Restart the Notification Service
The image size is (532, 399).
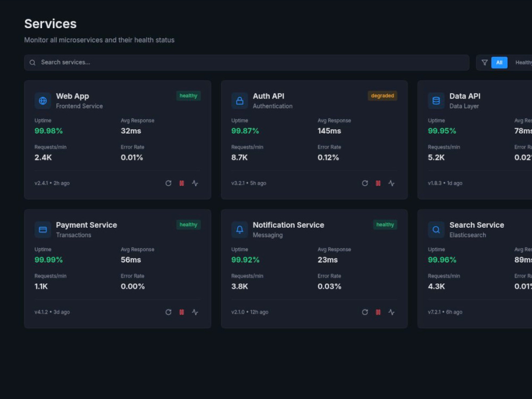pos(365,312)
